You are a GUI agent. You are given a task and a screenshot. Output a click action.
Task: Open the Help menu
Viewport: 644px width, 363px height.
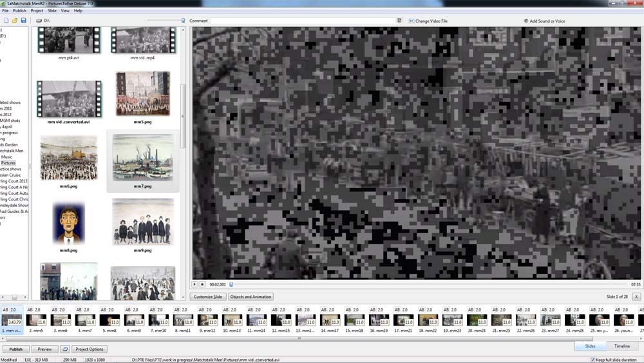78,11
